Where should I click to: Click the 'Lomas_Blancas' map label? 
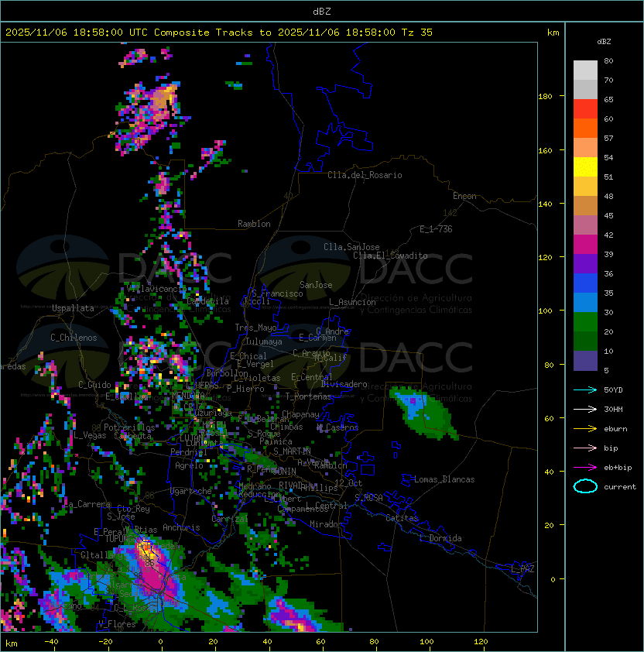(x=444, y=479)
